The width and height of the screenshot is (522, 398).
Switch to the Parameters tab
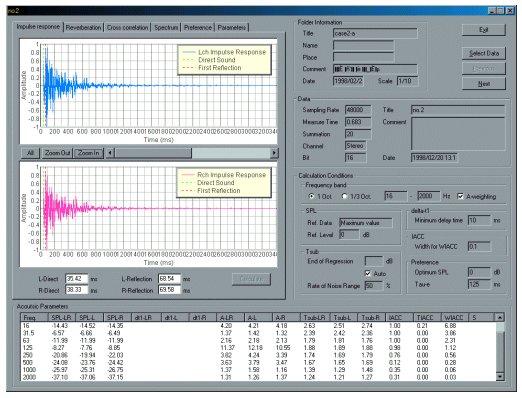tap(232, 27)
